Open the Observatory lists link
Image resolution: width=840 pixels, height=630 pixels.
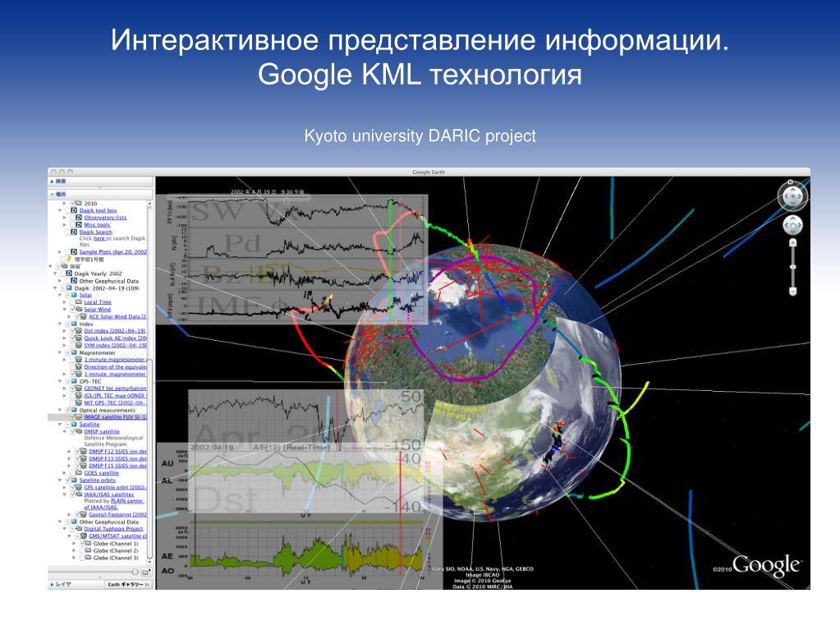(x=106, y=218)
